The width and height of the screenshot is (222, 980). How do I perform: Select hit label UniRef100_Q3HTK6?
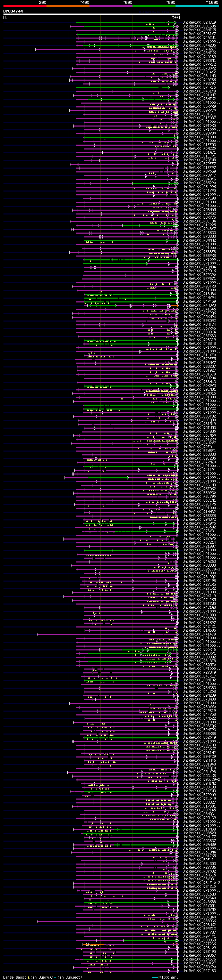coord(199,53)
